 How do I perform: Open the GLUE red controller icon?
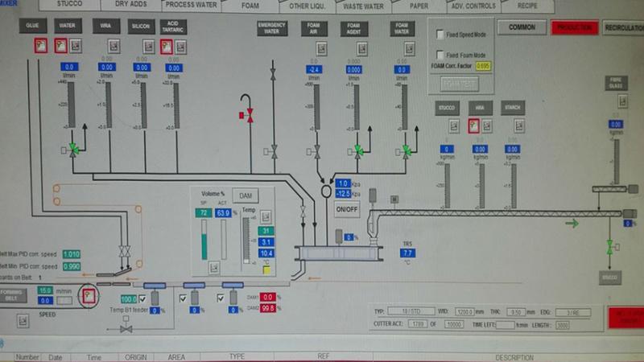[x=41, y=46]
